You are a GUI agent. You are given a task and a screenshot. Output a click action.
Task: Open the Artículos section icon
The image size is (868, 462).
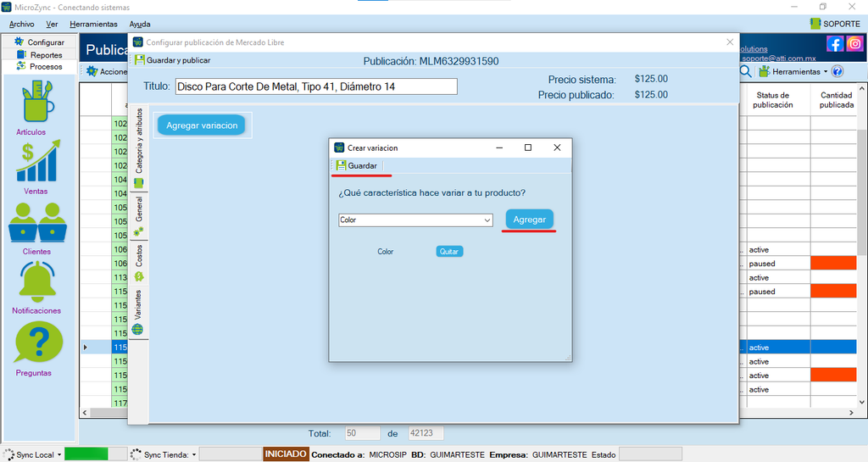(37, 101)
